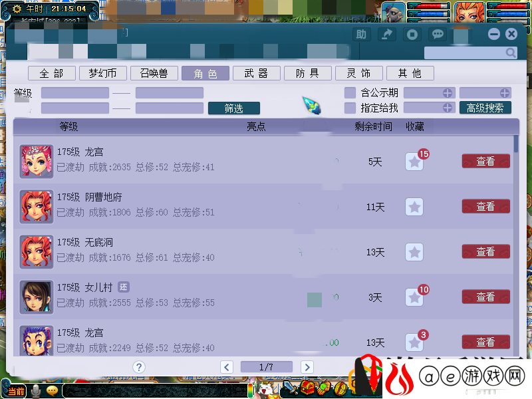
Task: Expand the first dropdown beside 含公示期
Action: [x=429, y=93]
